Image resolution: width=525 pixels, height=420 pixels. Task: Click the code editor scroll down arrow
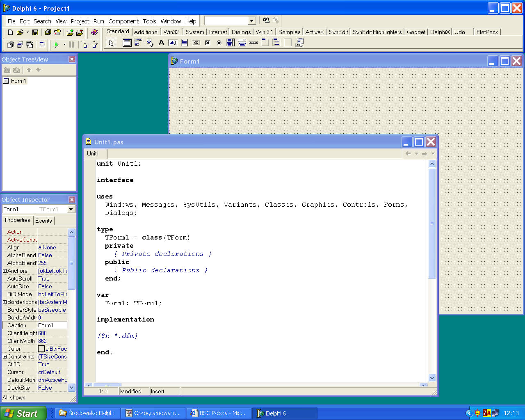click(432, 378)
